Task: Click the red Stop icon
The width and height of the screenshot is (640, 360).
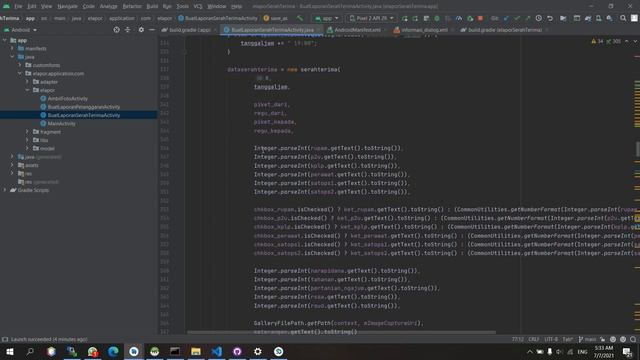Action: (480, 18)
